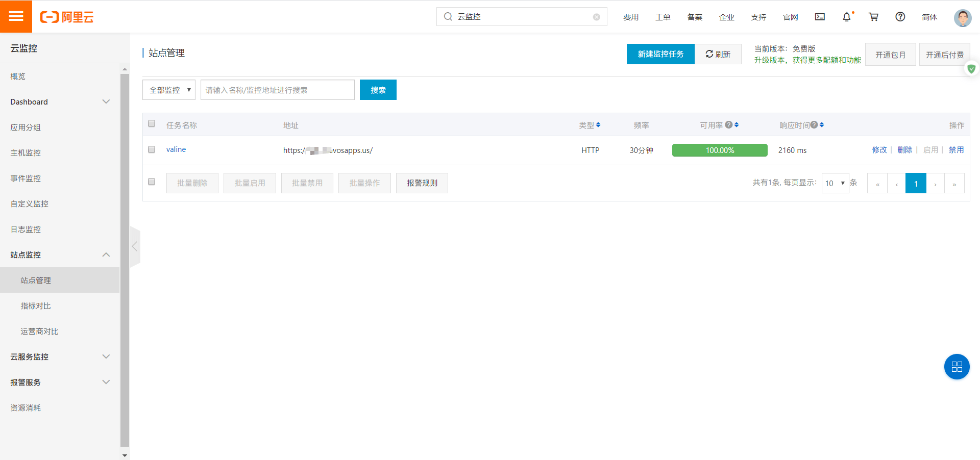This screenshot has height=460, width=980.
Task: Go to 指标对比 in the sidebar
Action: point(36,306)
